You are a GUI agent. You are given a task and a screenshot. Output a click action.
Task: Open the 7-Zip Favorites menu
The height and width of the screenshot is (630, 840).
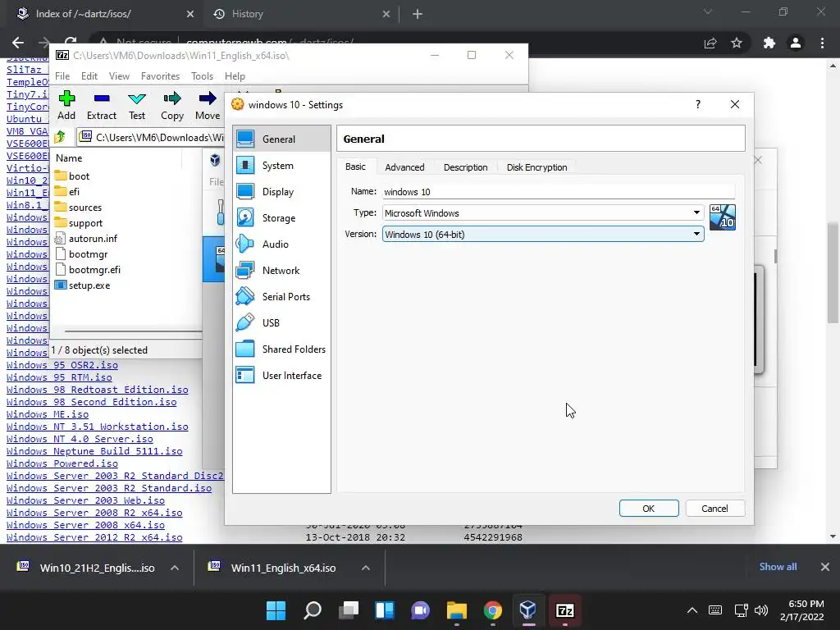pyautogui.click(x=160, y=76)
